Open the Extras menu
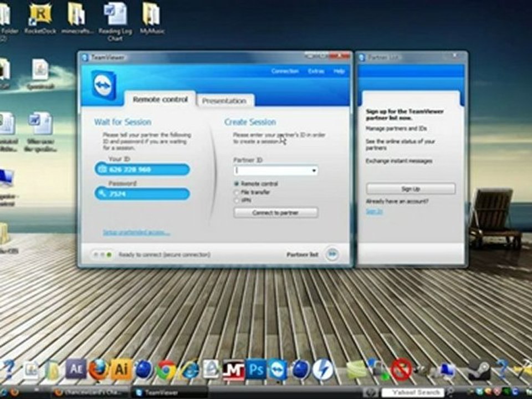The image size is (532, 399). tap(316, 71)
